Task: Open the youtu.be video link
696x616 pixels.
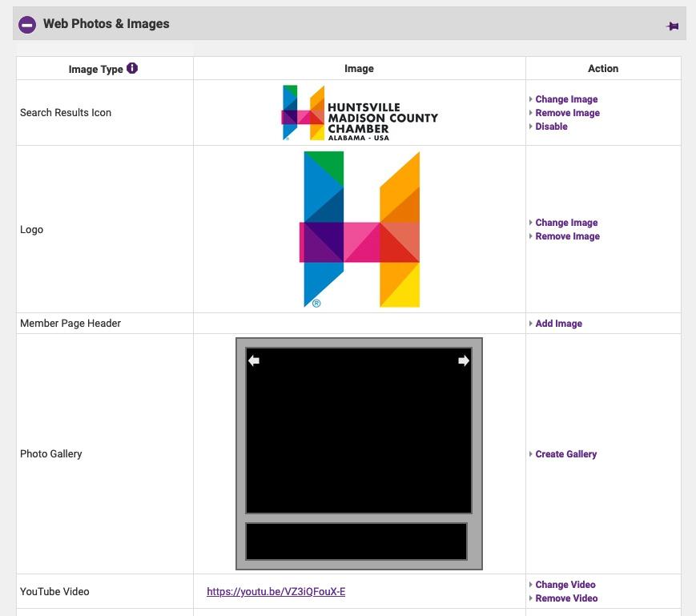Action: pyautogui.click(x=276, y=592)
